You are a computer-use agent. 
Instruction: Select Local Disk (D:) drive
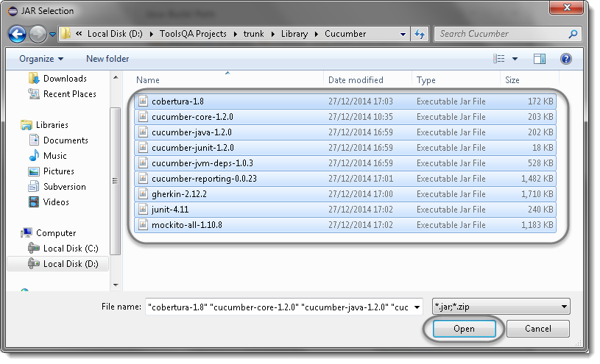tap(71, 264)
